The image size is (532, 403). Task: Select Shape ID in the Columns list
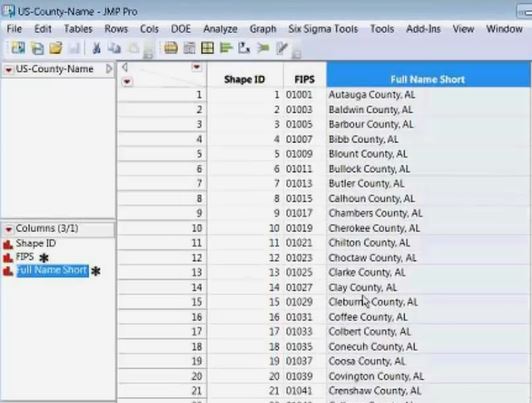tap(36, 244)
